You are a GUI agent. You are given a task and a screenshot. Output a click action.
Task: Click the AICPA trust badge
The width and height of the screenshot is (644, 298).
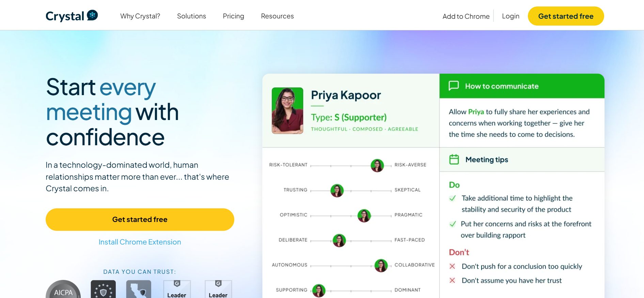click(x=63, y=289)
